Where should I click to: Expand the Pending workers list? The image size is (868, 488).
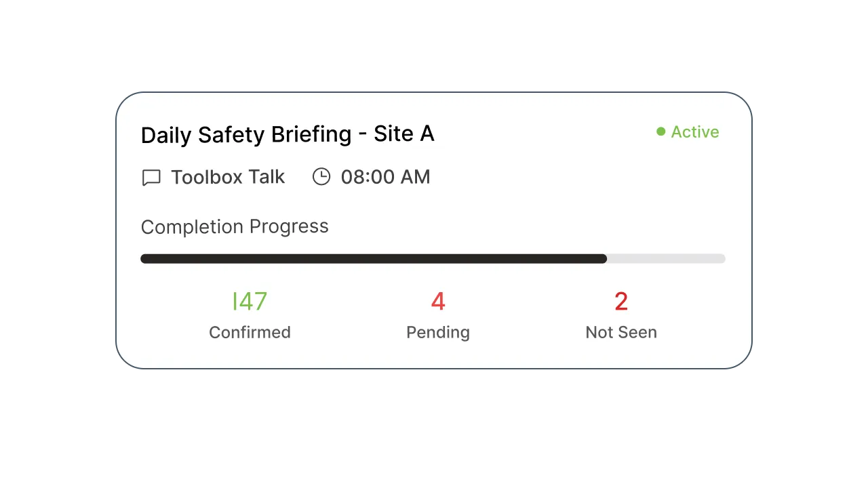coord(437,315)
